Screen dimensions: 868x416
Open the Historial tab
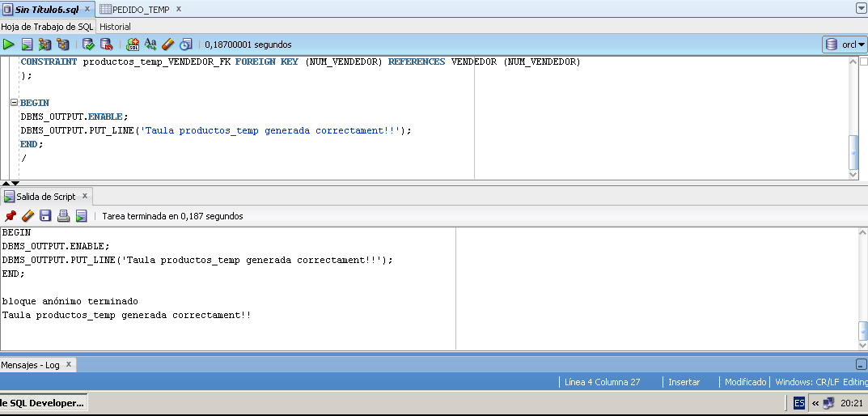pos(115,27)
